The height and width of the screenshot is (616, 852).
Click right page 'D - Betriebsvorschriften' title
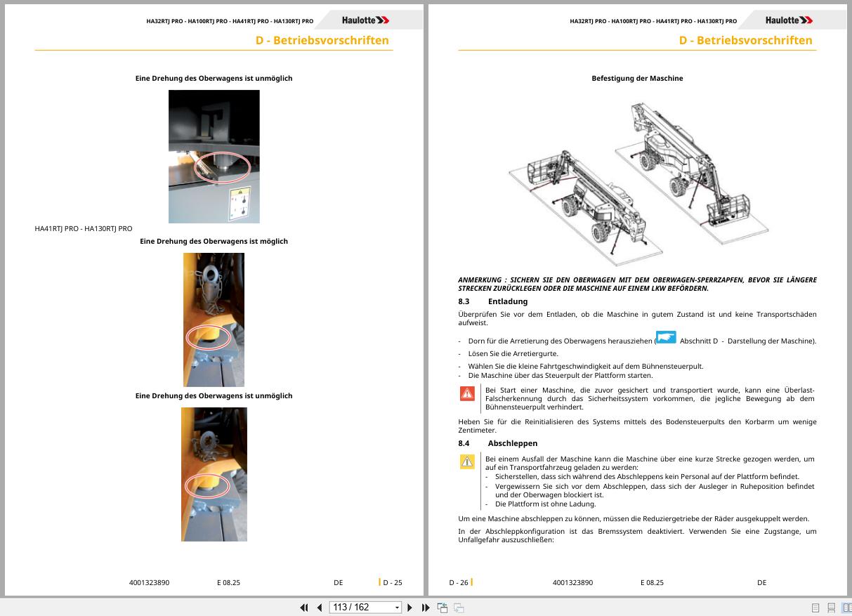(746, 40)
